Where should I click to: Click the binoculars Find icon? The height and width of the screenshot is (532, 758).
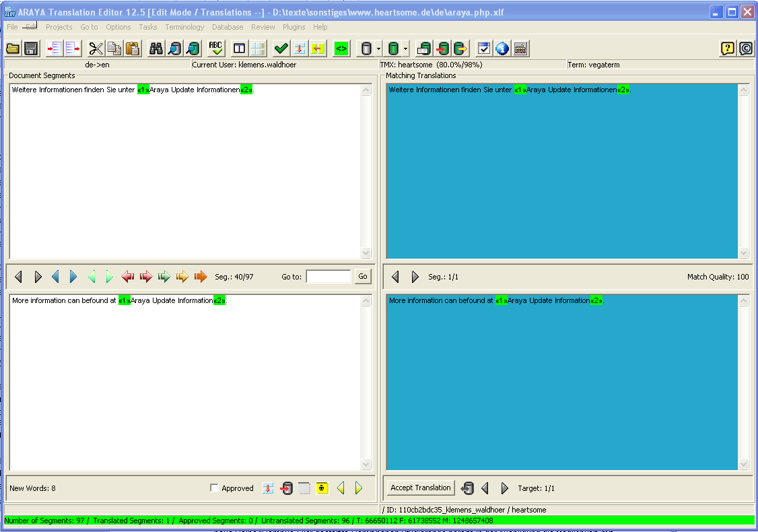coord(156,48)
